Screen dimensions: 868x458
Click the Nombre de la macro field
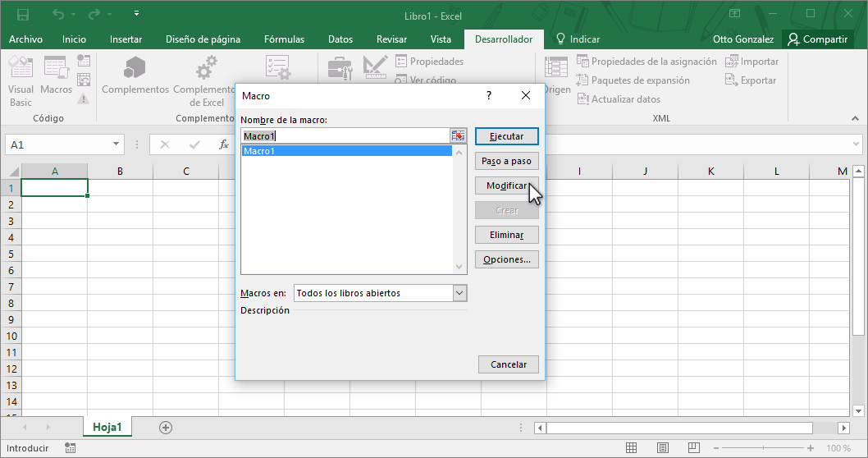click(x=346, y=136)
